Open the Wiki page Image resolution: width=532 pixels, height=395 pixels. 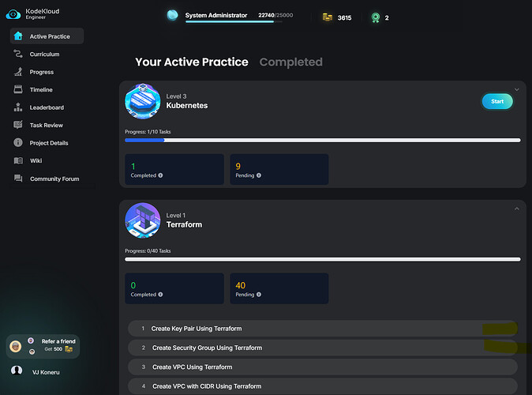(x=36, y=160)
